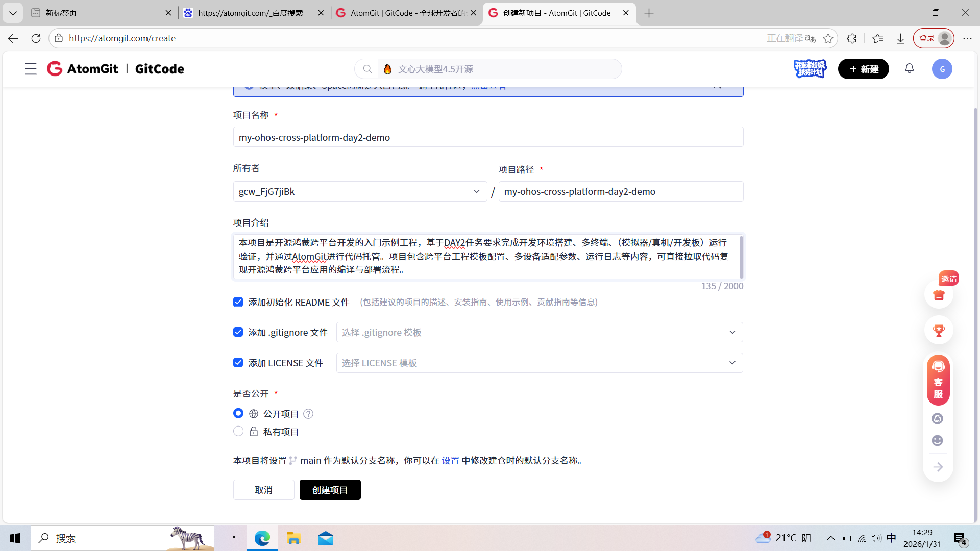The width and height of the screenshot is (980, 551).
Task: Select the private project 私有项目 radio
Action: (238, 432)
